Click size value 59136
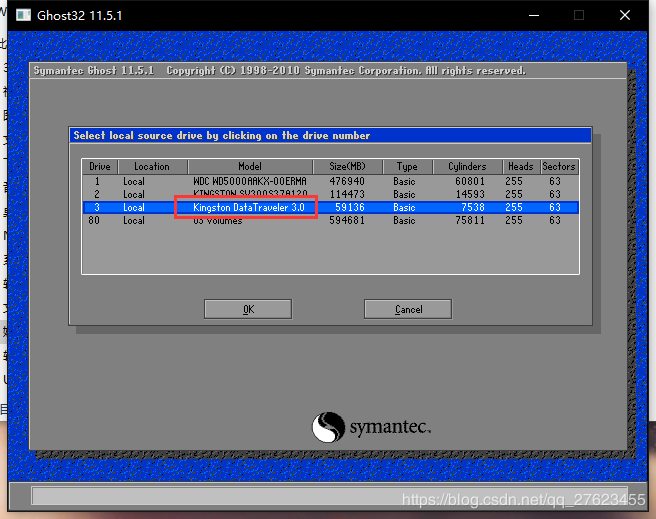The image size is (656, 519). pyautogui.click(x=350, y=207)
